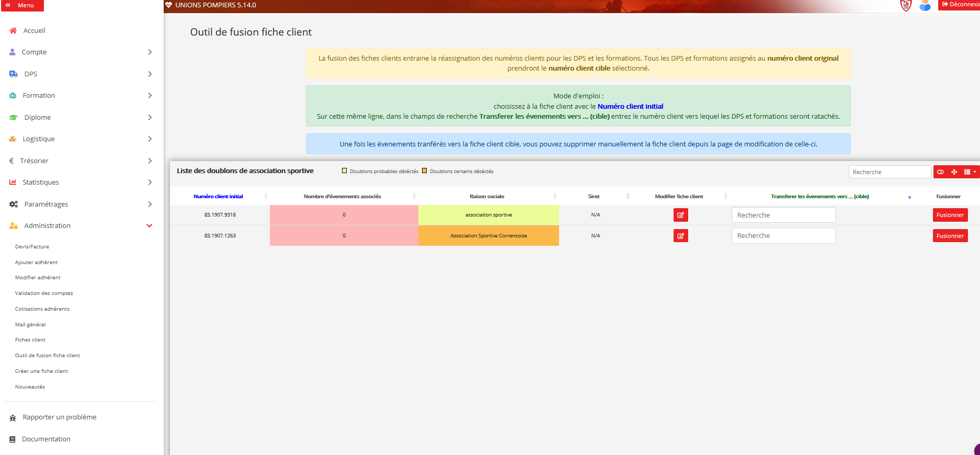Open Fiches client in the sidebar
This screenshot has width=980, height=455.
(30, 340)
